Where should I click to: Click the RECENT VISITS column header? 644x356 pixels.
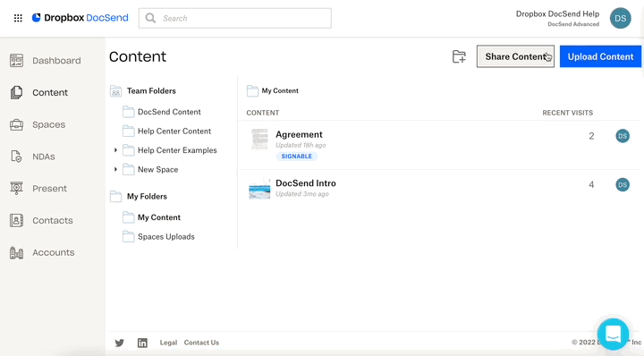click(x=568, y=113)
